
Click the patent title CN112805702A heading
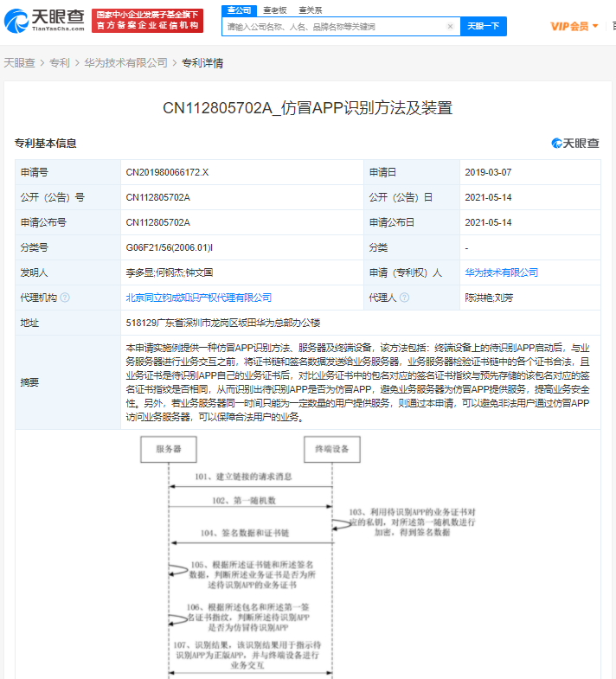(307, 108)
